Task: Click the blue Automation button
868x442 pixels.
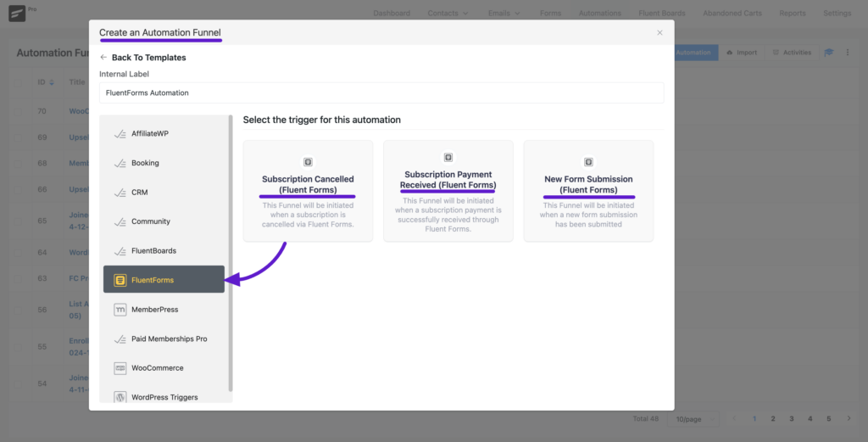Action: click(x=696, y=53)
